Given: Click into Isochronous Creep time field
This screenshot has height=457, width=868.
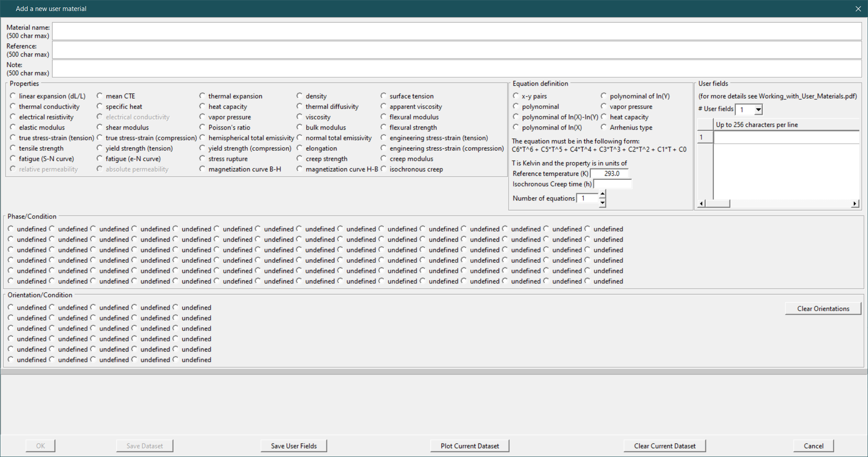Looking at the screenshot, I should pos(612,184).
